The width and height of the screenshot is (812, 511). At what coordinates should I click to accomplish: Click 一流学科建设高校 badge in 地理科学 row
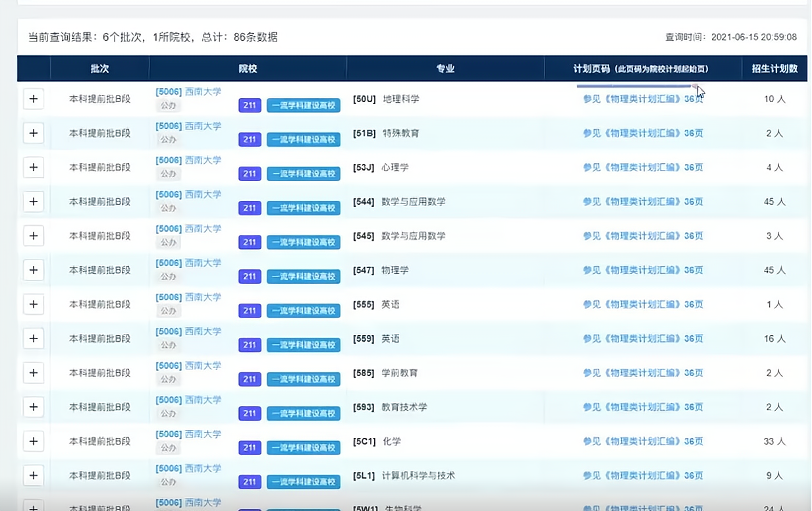click(x=304, y=105)
